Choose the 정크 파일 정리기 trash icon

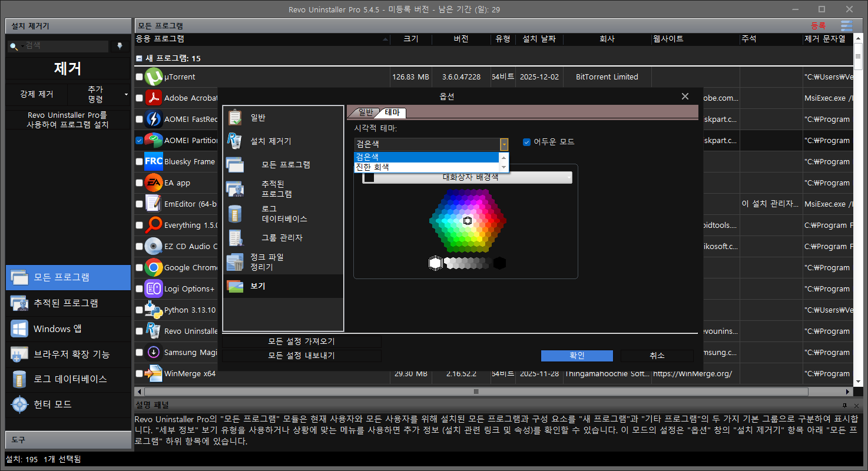click(x=235, y=262)
